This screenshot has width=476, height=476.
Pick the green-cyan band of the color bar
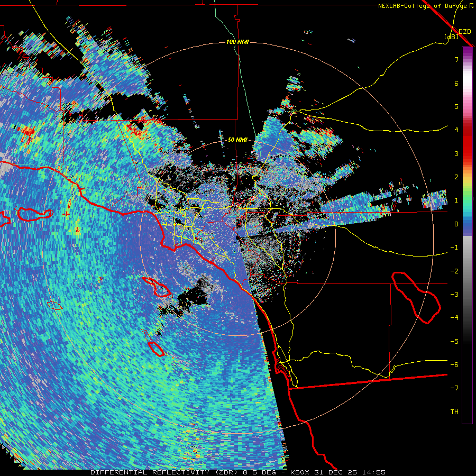(x=467, y=200)
